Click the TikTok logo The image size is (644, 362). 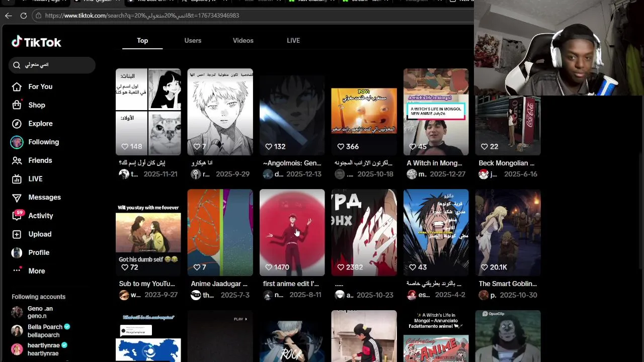(36, 42)
